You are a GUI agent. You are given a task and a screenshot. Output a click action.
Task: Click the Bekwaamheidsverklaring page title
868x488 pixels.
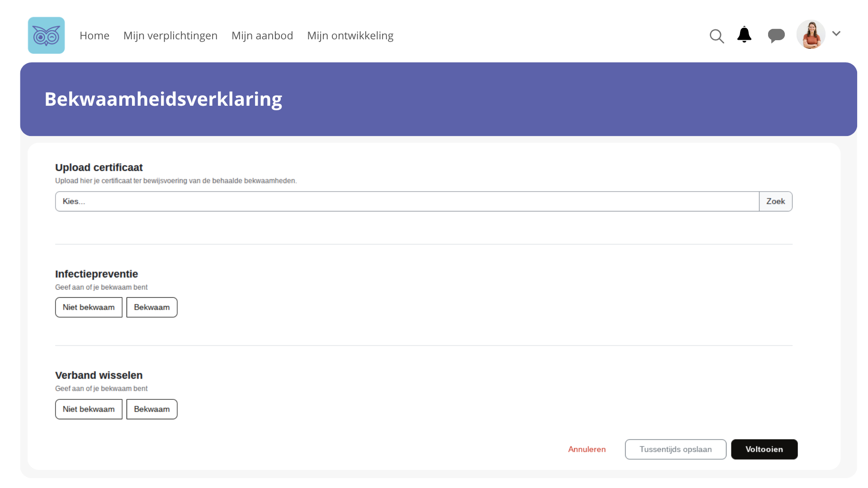163,99
